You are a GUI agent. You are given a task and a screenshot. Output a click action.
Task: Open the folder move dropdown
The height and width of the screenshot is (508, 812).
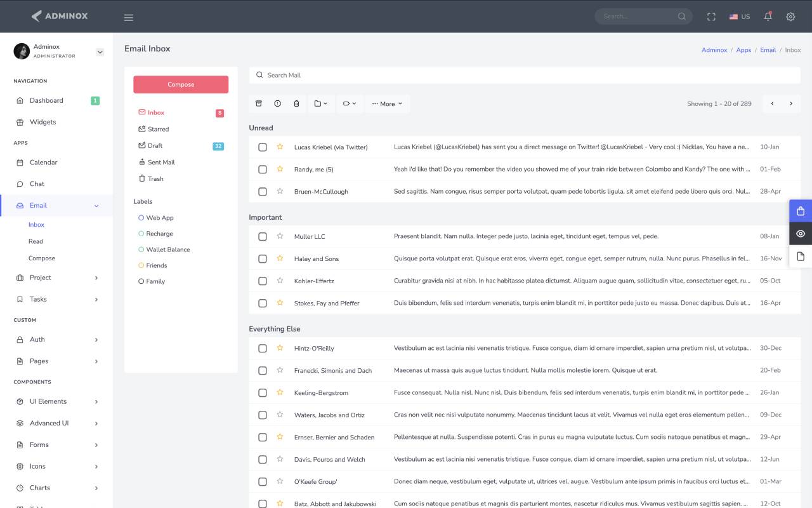tap(321, 104)
